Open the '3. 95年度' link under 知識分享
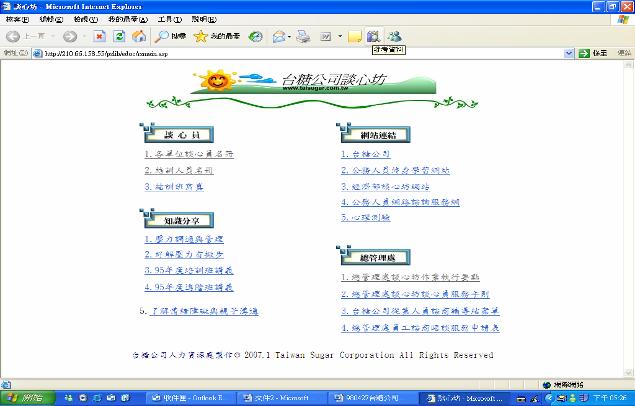 [x=189, y=270]
